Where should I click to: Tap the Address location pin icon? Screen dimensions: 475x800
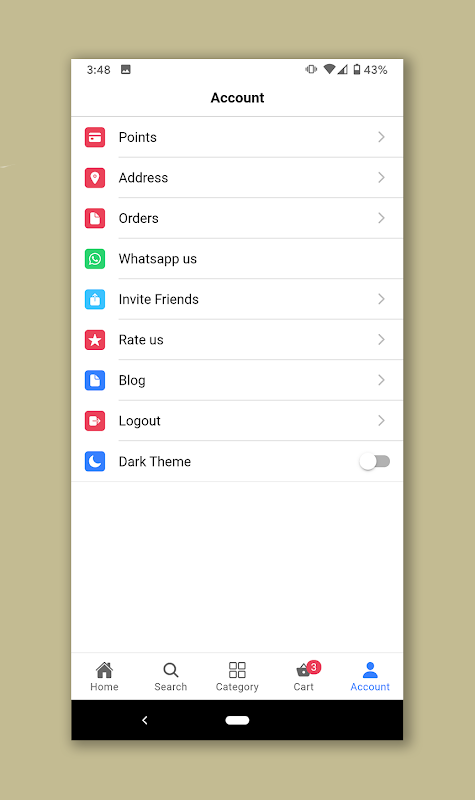click(95, 178)
